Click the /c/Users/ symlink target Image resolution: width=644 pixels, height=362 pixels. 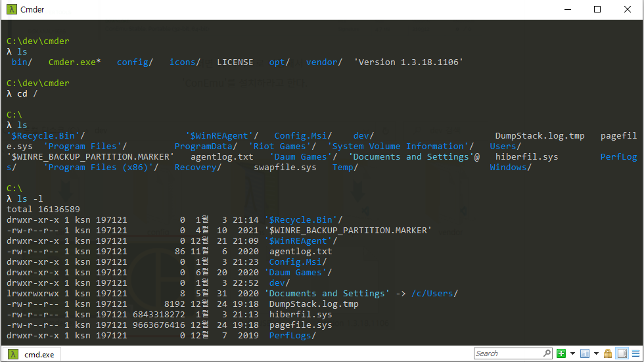coord(434,294)
